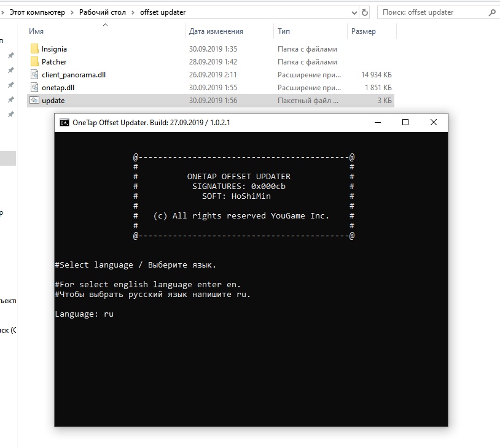
Task: Minimize the OneTap Offset Updater console
Action: tap(378, 122)
